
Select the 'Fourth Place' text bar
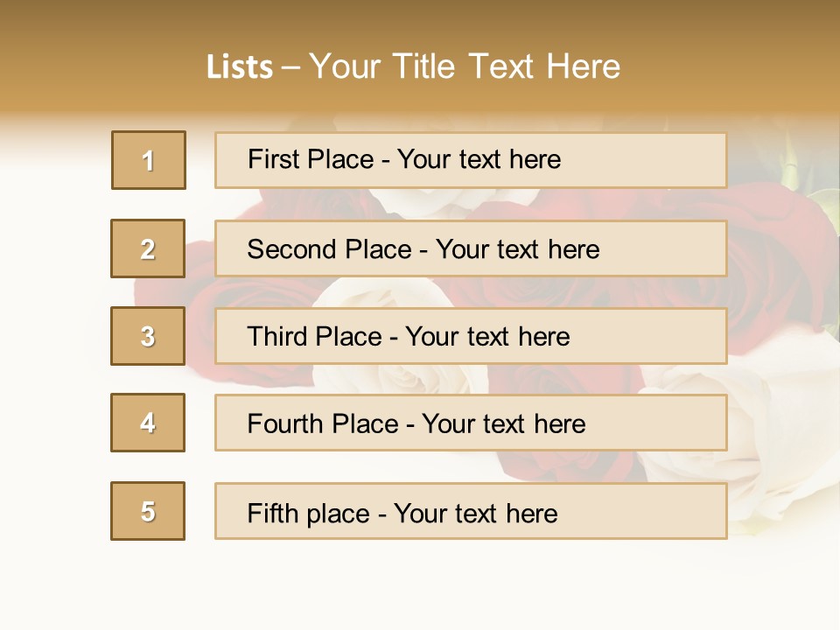click(x=471, y=423)
